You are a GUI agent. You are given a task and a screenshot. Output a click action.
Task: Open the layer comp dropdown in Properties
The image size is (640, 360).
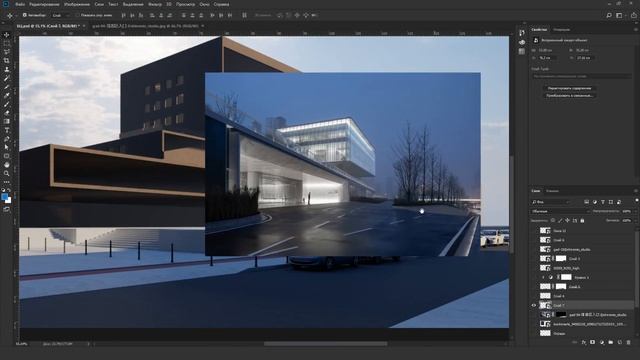581,76
